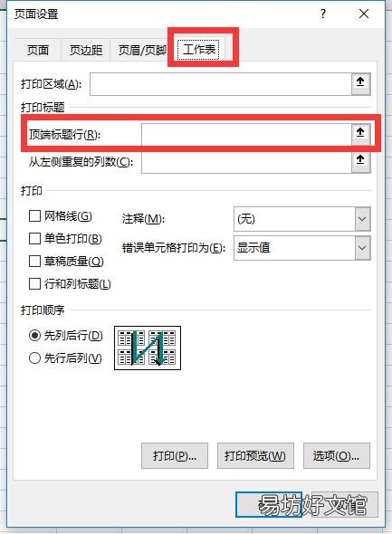Close the 页面设置 dialog
This screenshot has height=534, width=392.
(364, 14)
